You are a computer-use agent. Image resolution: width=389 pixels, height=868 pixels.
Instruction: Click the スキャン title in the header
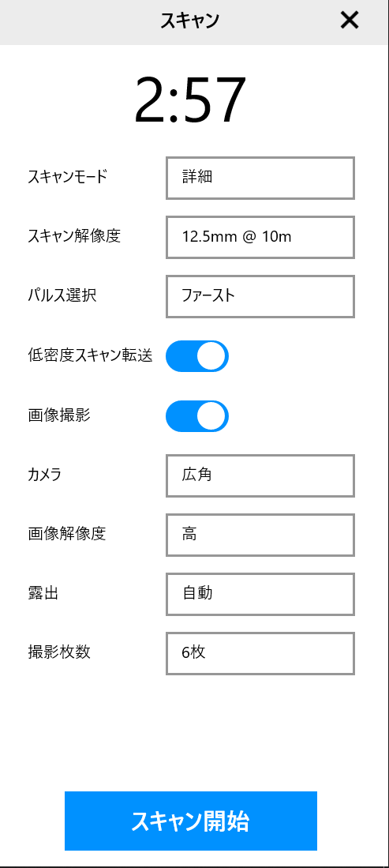190,21
